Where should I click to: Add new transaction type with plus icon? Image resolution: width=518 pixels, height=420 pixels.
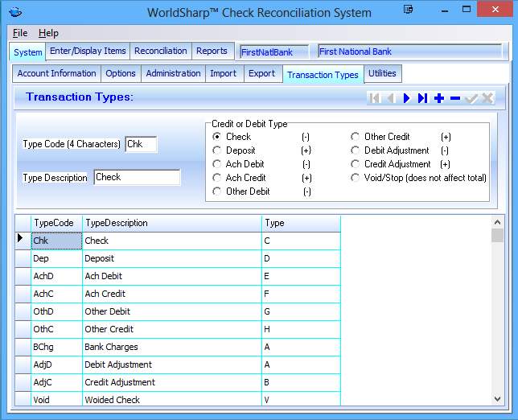[439, 98]
